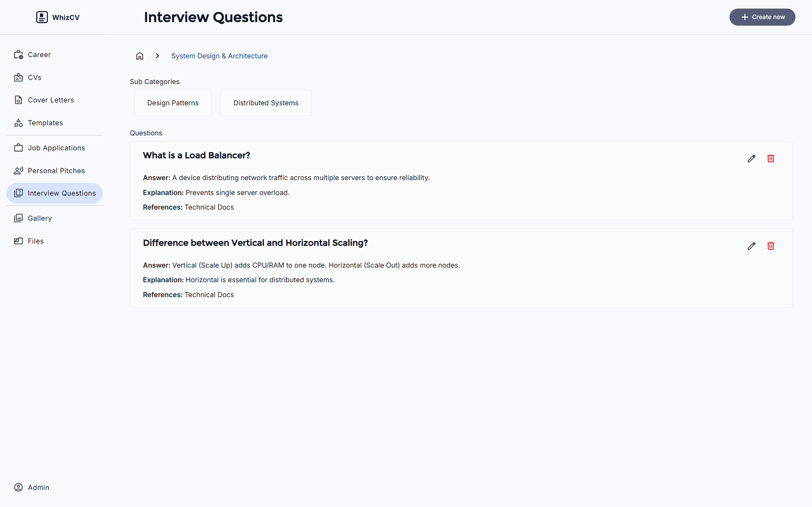Click the Personal Pitches speaker icon
This screenshot has height=507, width=812.
pyautogui.click(x=18, y=171)
